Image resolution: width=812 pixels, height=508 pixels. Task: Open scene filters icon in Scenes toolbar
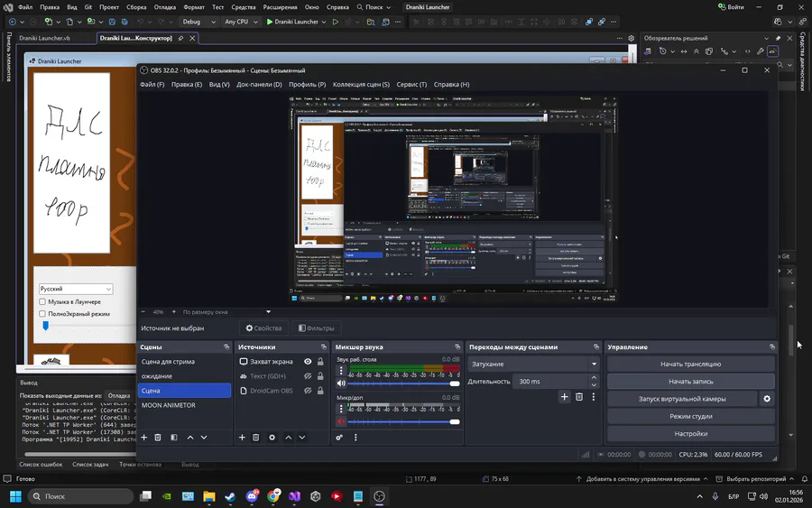point(173,438)
